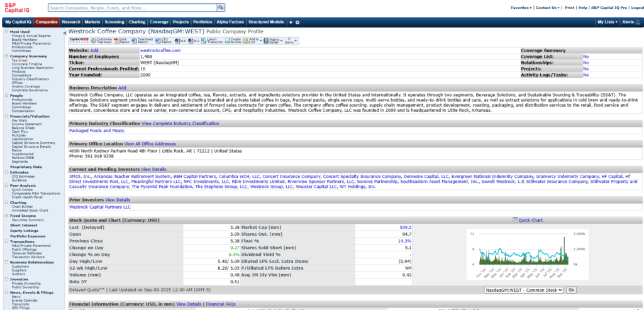Collapse the Financials/Valuation sidebar section

[x=6, y=116]
